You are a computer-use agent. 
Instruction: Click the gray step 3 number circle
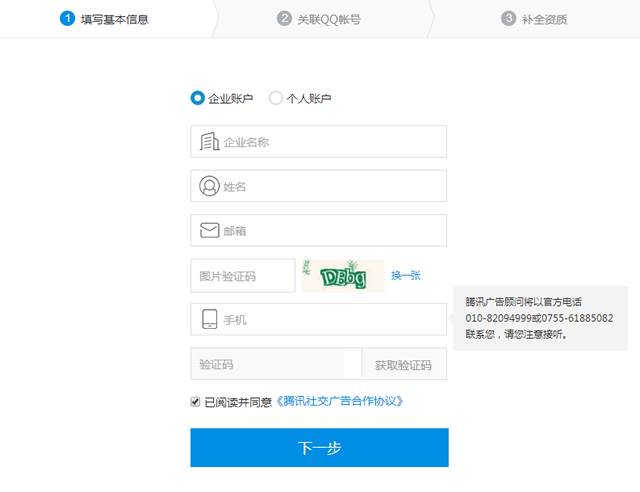(508, 18)
